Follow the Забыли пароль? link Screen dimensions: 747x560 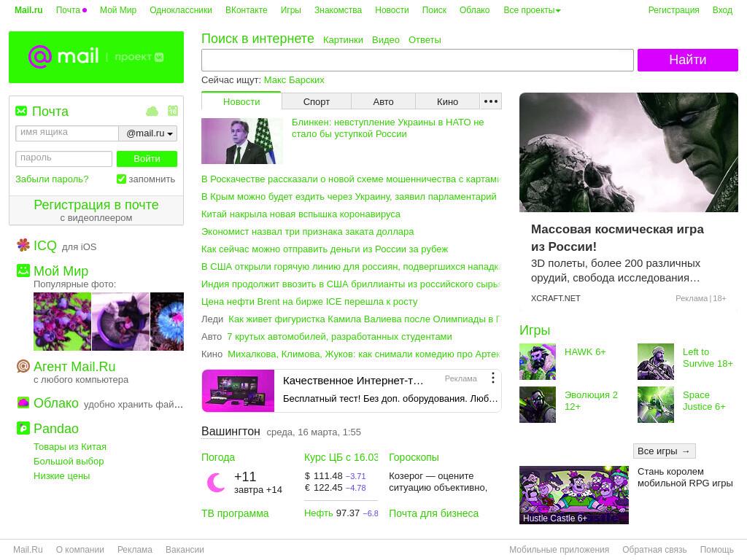pos(52,179)
